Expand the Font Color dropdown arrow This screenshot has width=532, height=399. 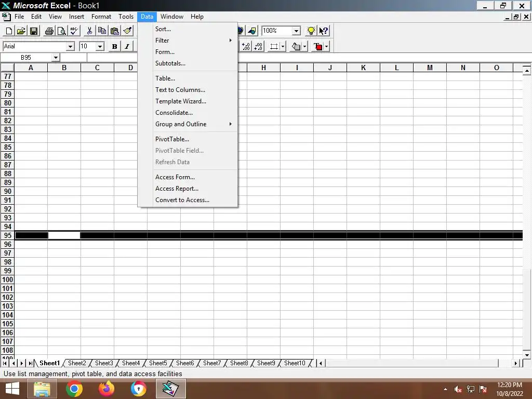pyautogui.click(x=327, y=46)
